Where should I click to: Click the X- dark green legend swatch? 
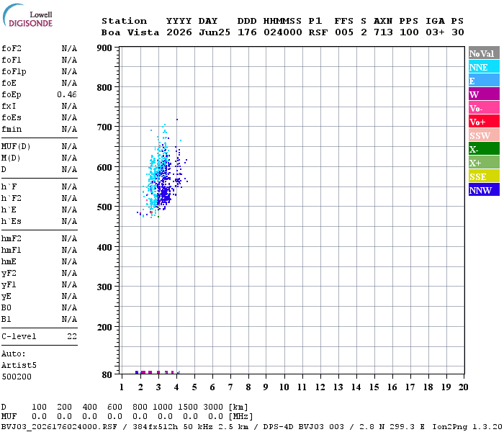(x=484, y=149)
